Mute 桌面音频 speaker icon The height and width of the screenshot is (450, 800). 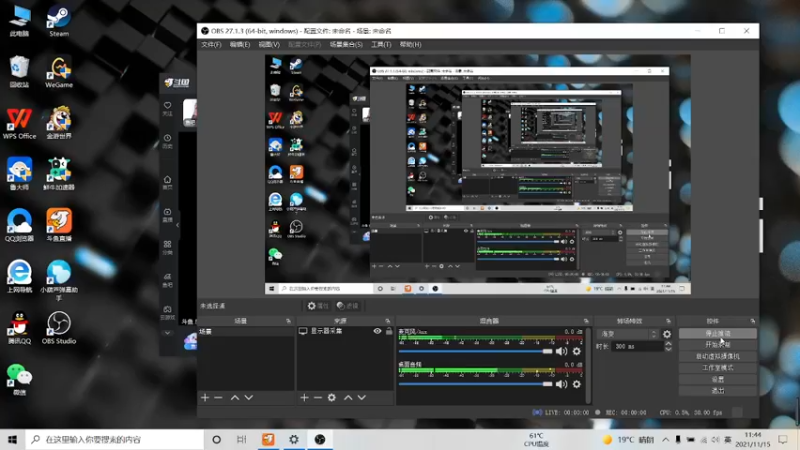pos(561,384)
